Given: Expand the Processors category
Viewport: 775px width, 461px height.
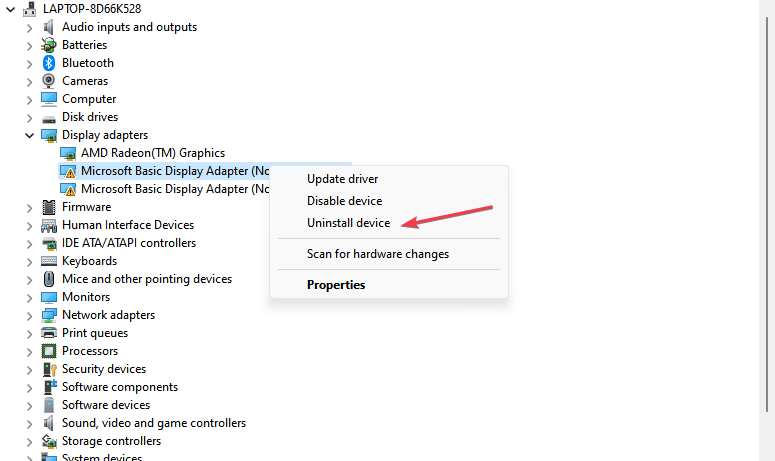Looking at the screenshot, I should click(x=29, y=352).
